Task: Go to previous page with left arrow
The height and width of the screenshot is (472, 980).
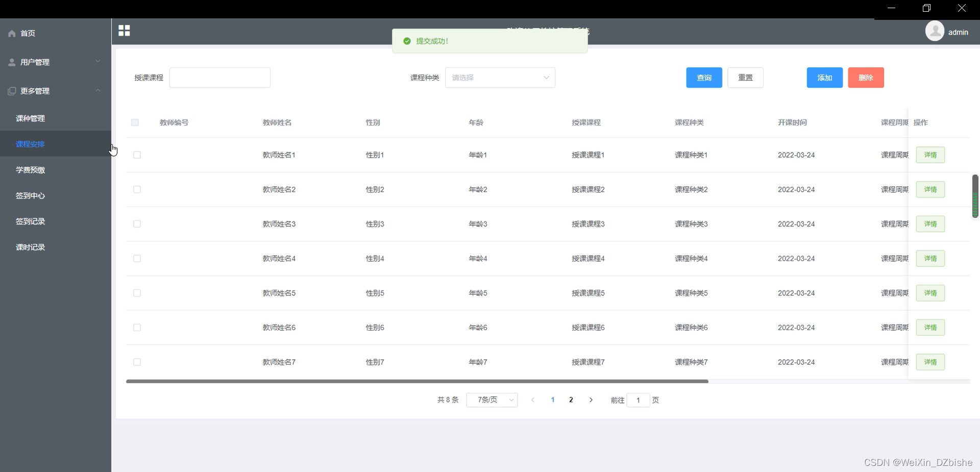Action: [x=533, y=400]
